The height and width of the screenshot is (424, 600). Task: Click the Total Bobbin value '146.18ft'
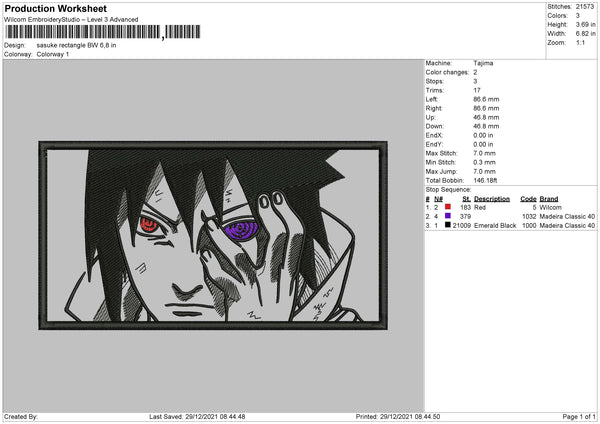(485, 181)
